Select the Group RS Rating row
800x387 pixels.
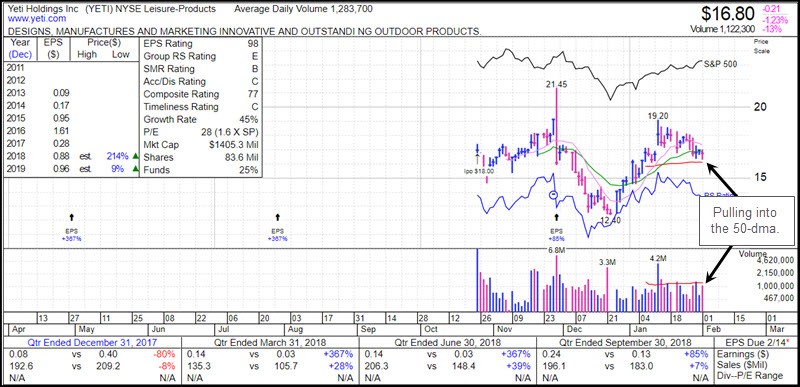pos(201,56)
